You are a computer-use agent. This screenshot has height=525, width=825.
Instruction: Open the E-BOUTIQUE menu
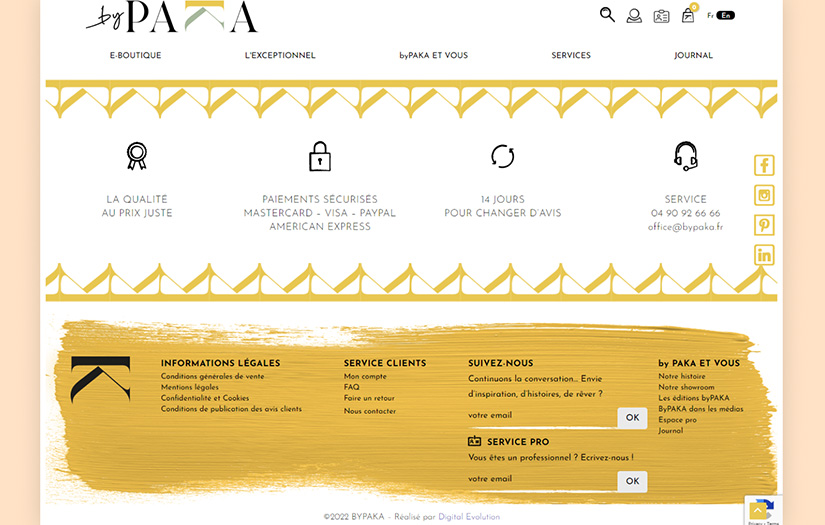coord(135,55)
